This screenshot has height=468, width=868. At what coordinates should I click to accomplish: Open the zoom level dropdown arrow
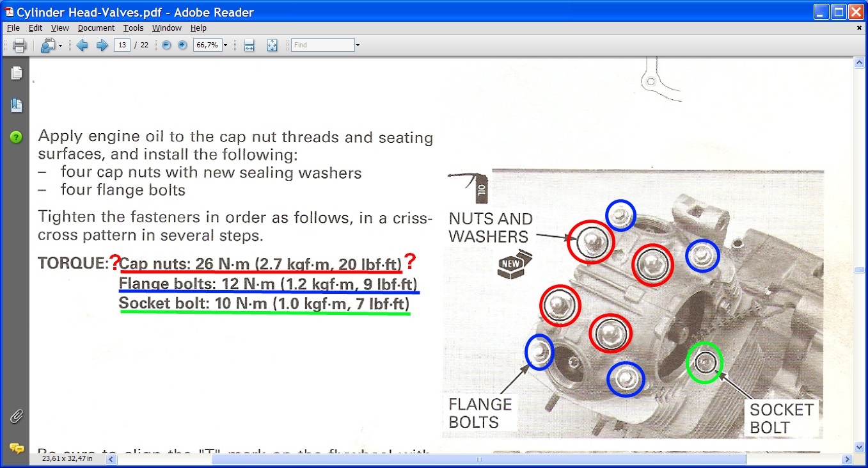(x=225, y=45)
